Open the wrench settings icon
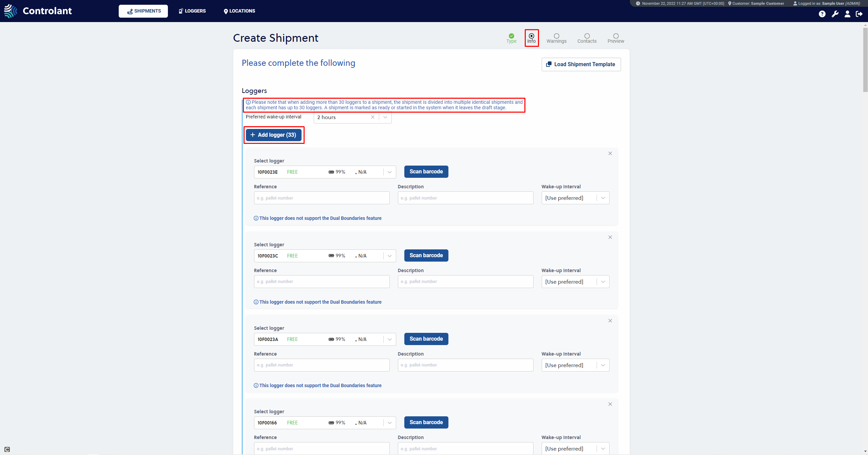This screenshot has width=868, height=455. 835,14
